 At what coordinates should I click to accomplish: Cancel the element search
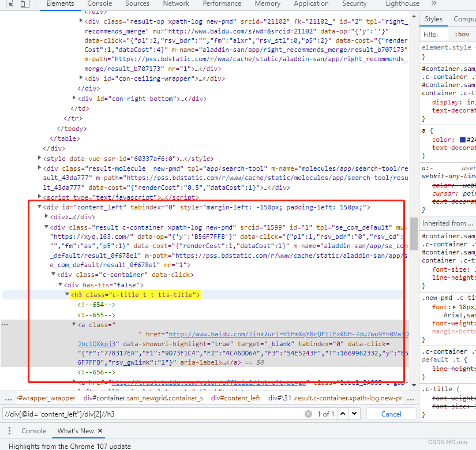(391, 414)
